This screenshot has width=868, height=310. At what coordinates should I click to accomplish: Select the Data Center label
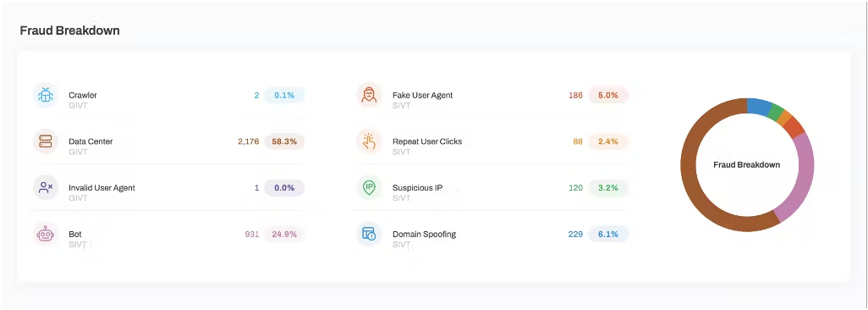pyautogui.click(x=91, y=141)
